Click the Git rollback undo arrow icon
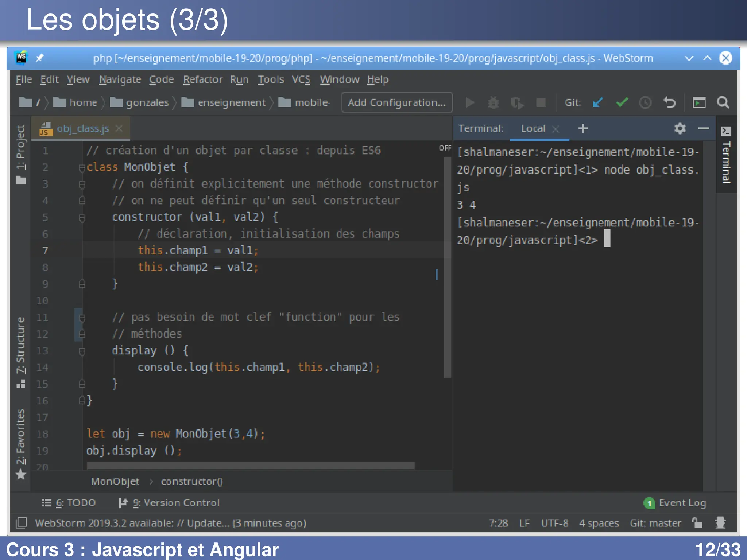This screenshot has width=747, height=560. point(669,103)
